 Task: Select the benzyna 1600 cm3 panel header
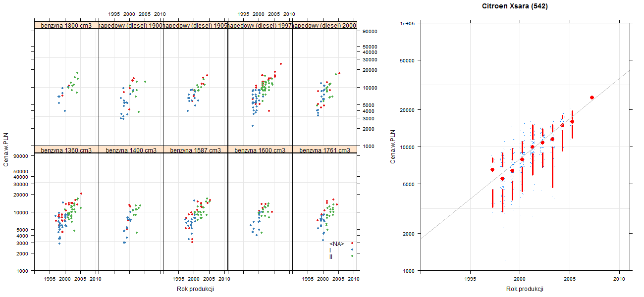point(260,149)
